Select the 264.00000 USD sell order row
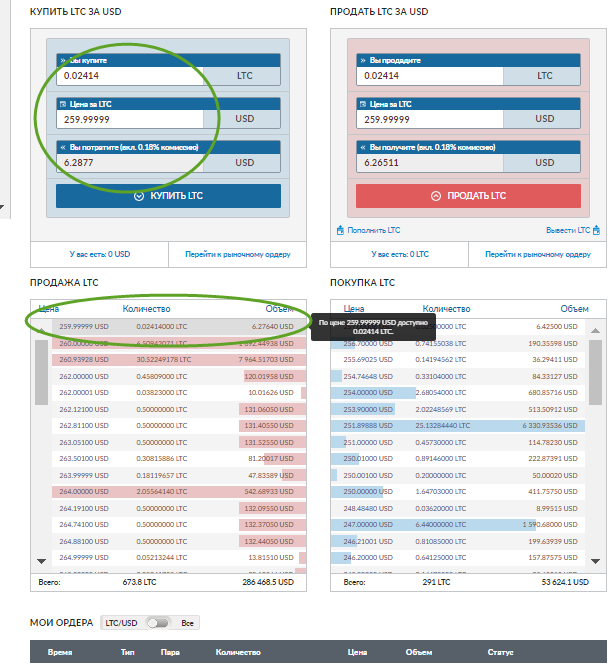This screenshot has width=610, height=666. [168, 491]
